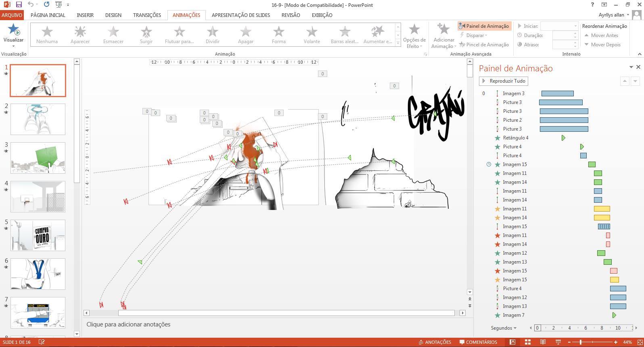644x347 pixels.
Task: Apply the Esmaecer animation effect
Action: point(113,35)
